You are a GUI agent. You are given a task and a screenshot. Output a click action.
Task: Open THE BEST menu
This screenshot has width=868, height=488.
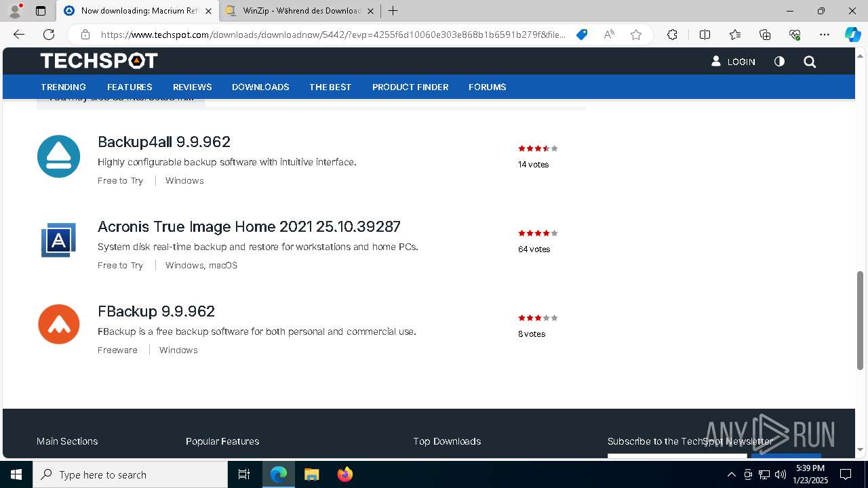coord(330,87)
